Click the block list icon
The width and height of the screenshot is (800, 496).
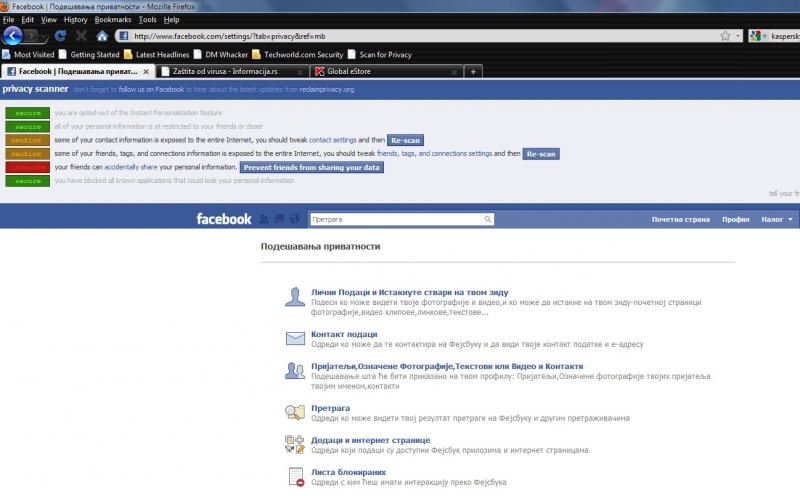point(296,477)
